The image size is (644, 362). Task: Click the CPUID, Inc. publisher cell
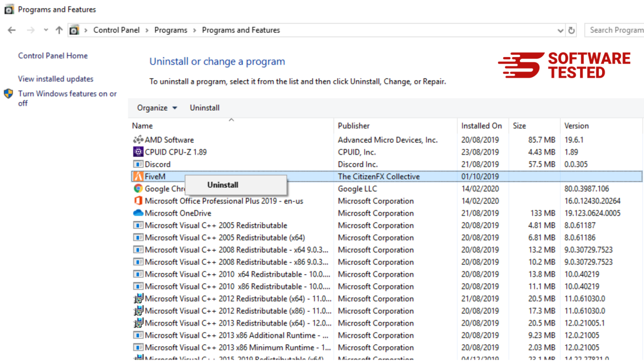click(x=357, y=152)
